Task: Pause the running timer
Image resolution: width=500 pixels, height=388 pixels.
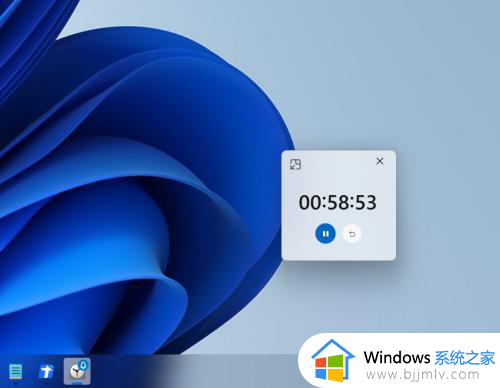Action: [325, 234]
